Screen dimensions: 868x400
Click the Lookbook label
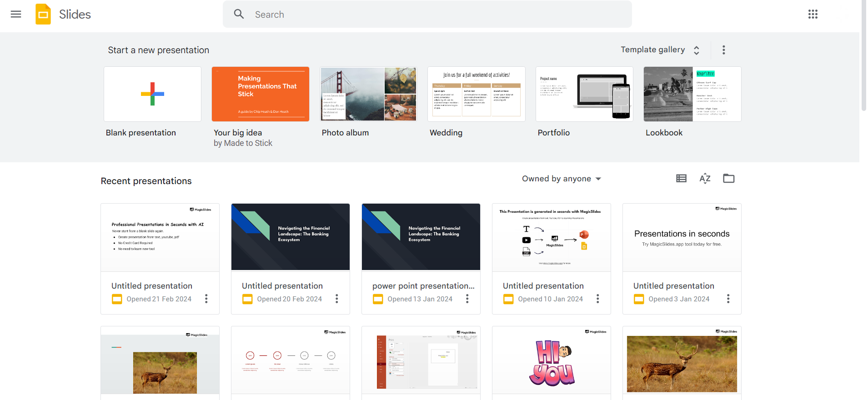[x=664, y=133]
